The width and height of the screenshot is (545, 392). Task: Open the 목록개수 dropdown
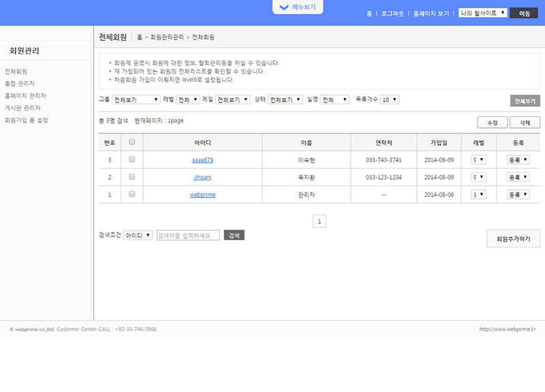tap(390, 99)
